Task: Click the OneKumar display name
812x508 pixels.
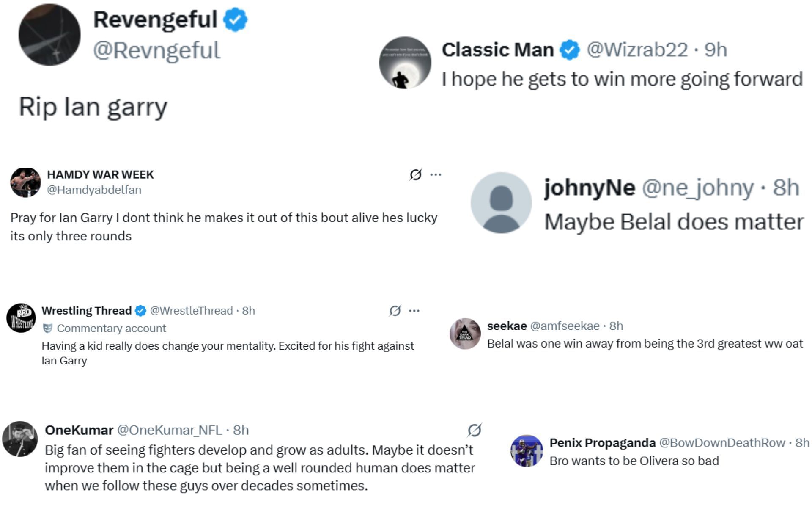Action: click(x=79, y=430)
